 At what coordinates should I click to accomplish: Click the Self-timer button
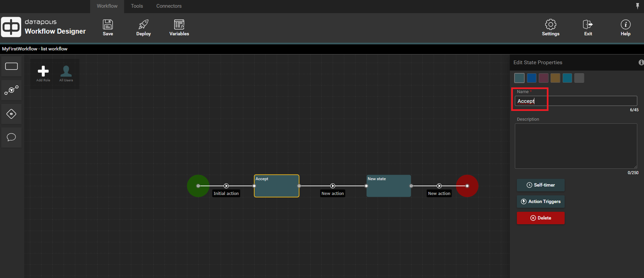pos(540,185)
